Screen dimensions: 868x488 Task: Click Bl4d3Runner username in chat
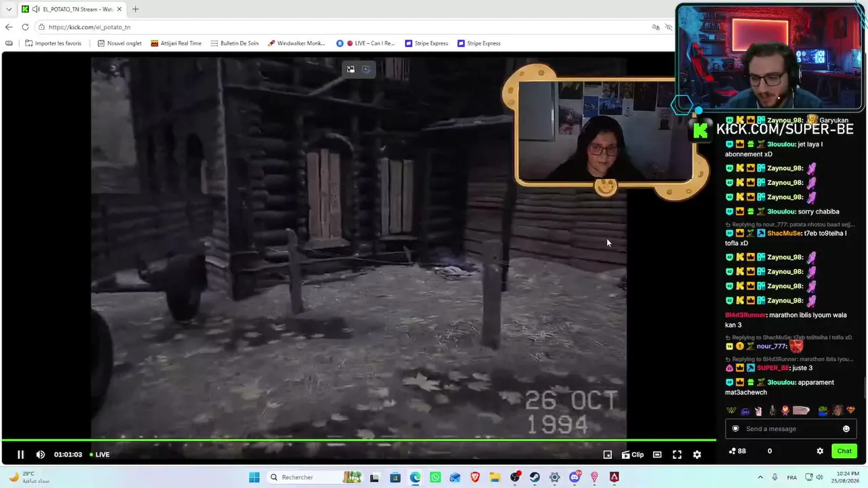click(745, 315)
